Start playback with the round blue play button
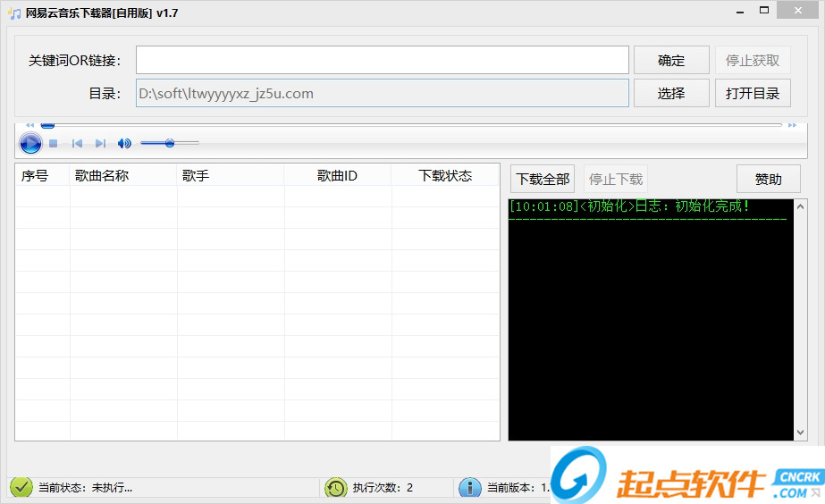825x504 pixels. (x=30, y=143)
